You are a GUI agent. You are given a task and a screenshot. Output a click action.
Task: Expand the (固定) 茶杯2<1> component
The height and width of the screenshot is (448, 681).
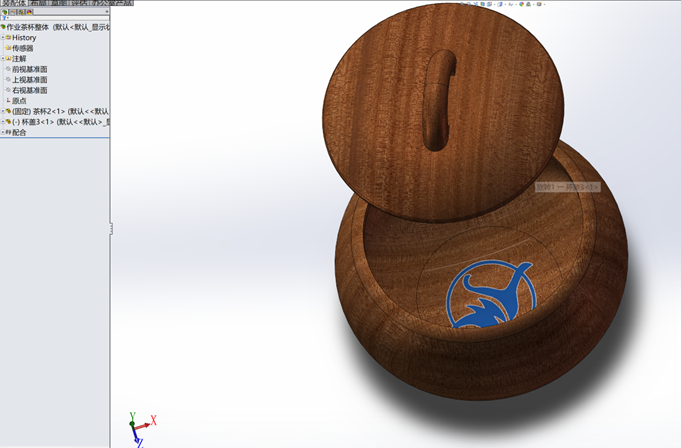[3, 112]
